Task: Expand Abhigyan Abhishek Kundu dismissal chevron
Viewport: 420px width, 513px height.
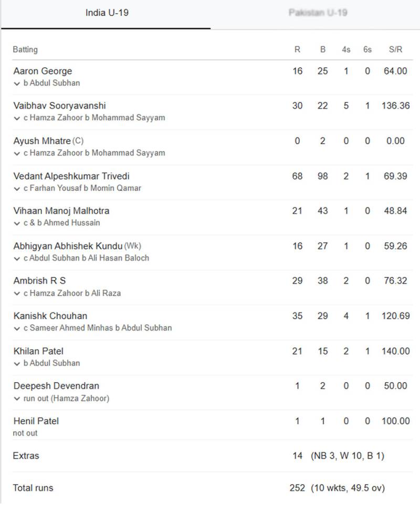Action: click(17, 259)
